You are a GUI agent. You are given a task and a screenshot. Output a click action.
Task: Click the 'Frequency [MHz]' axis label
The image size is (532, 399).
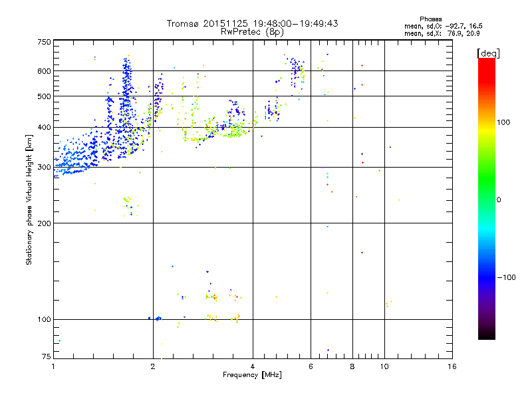click(252, 375)
